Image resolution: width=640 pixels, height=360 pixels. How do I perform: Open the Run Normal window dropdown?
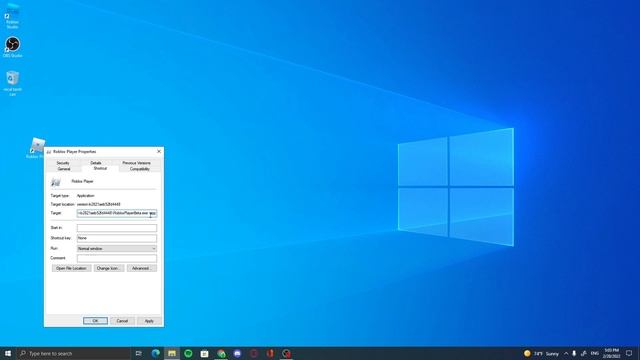(117, 249)
